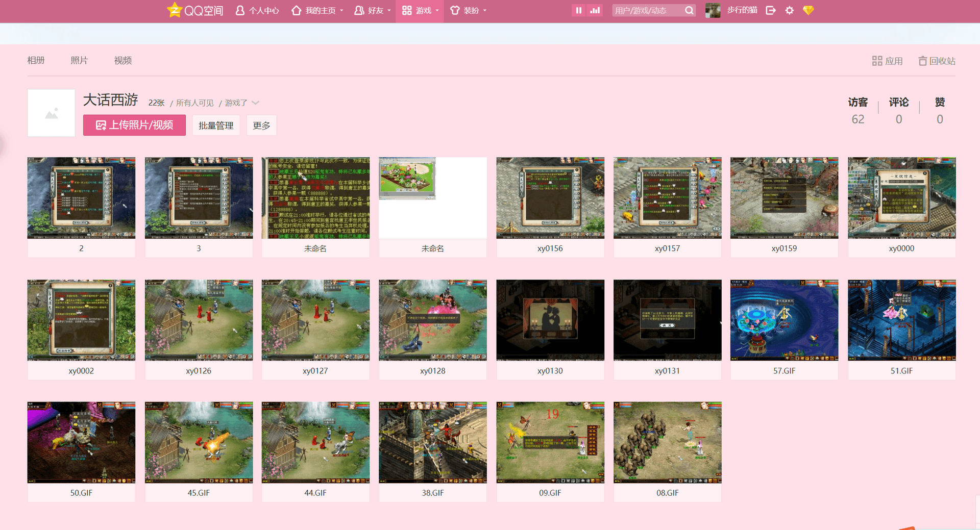Viewport: 980px width, 530px height.
Task: Click the music equalizer bars icon
Action: coord(595,10)
